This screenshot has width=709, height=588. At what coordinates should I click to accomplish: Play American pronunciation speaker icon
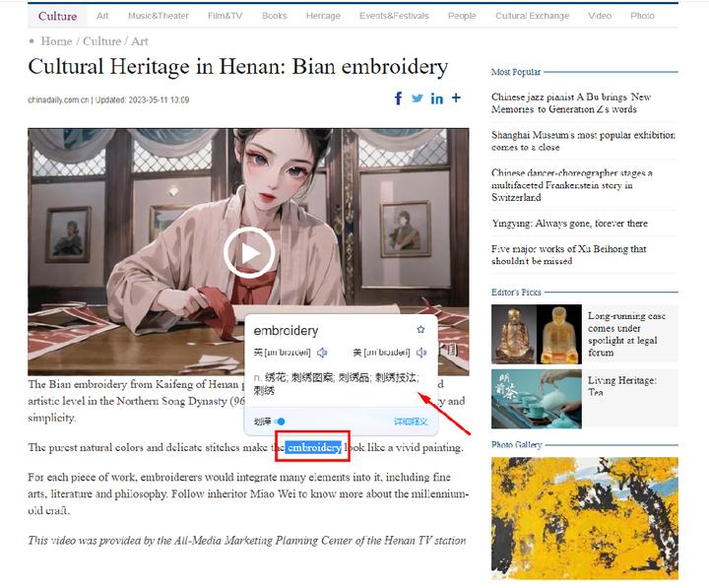pos(421,353)
